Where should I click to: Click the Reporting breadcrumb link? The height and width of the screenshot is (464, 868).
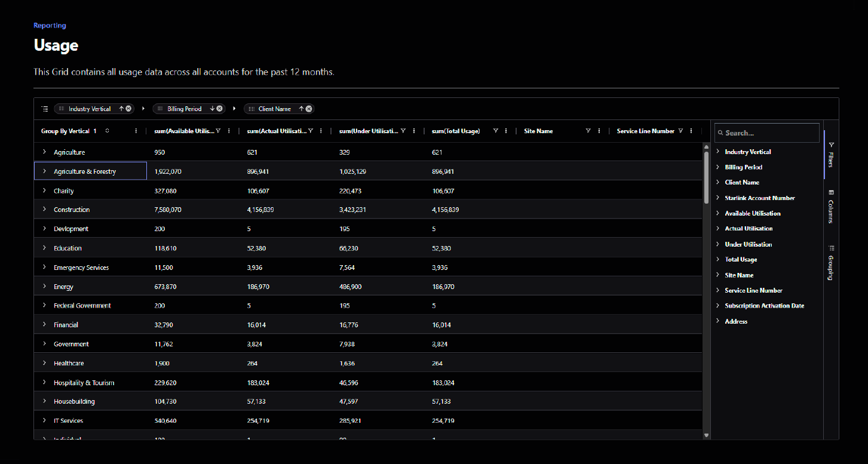point(50,26)
